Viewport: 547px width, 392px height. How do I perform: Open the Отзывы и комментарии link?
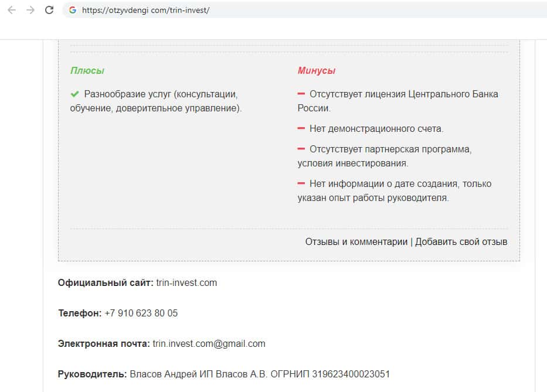[356, 241]
